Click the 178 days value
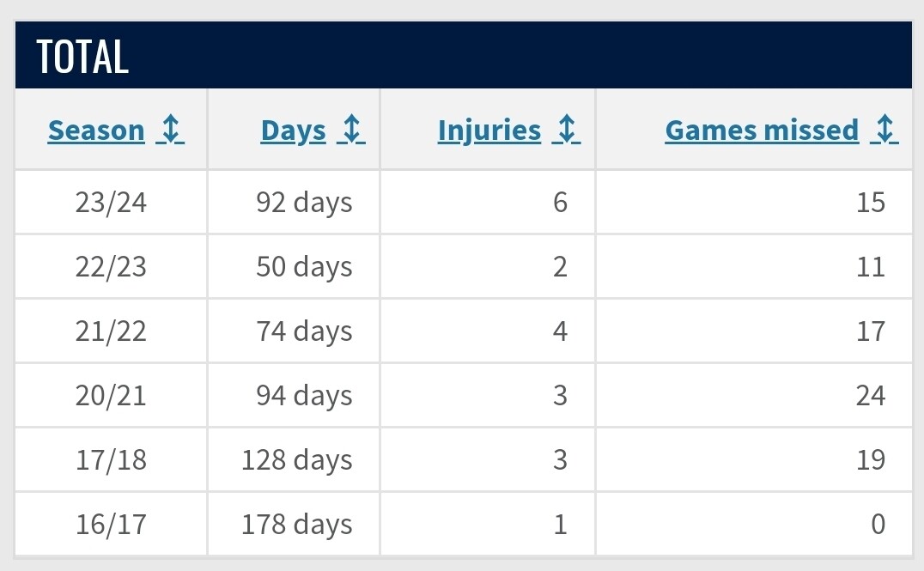This screenshot has height=571, width=924. click(296, 525)
